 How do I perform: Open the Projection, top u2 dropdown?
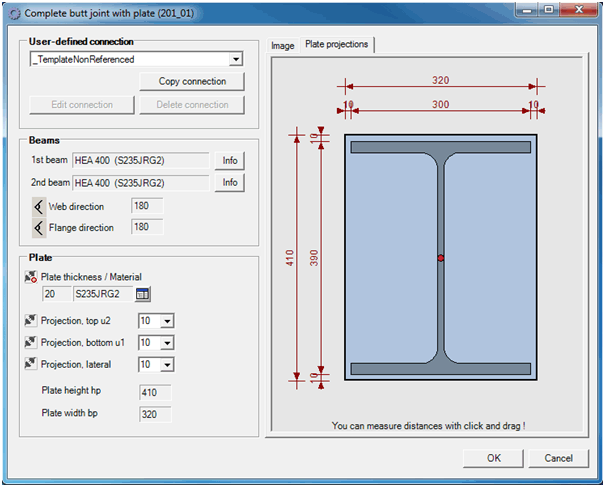coord(166,321)
